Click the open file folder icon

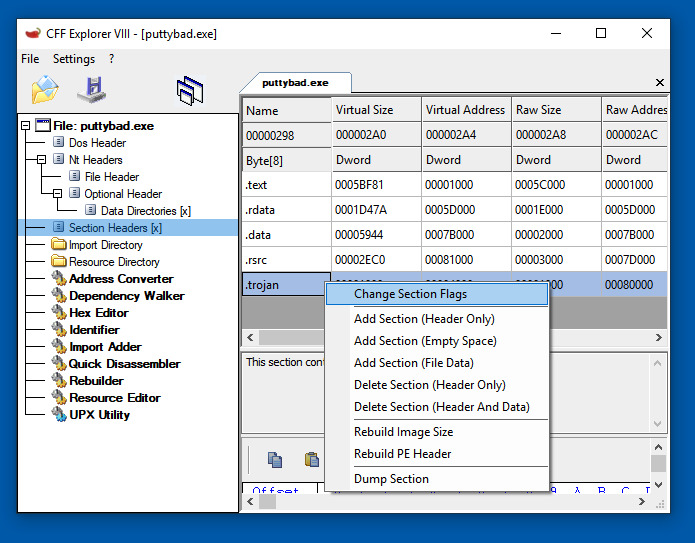click(x=45, y=90)
